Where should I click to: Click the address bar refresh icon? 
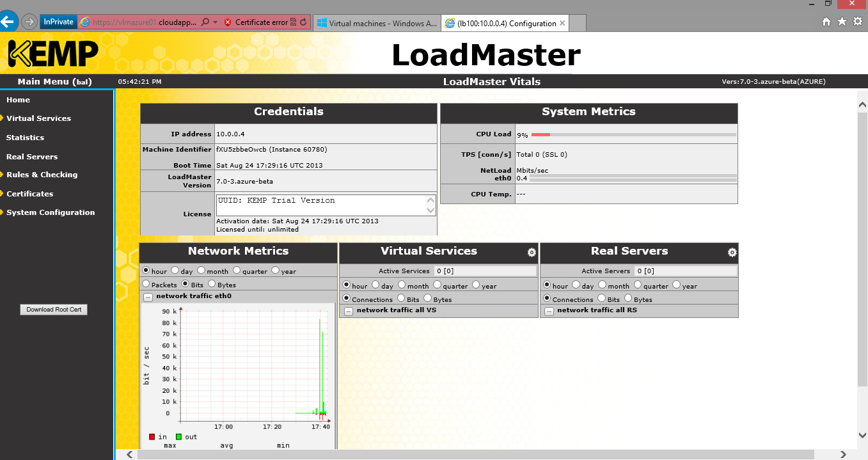[303, 22]
